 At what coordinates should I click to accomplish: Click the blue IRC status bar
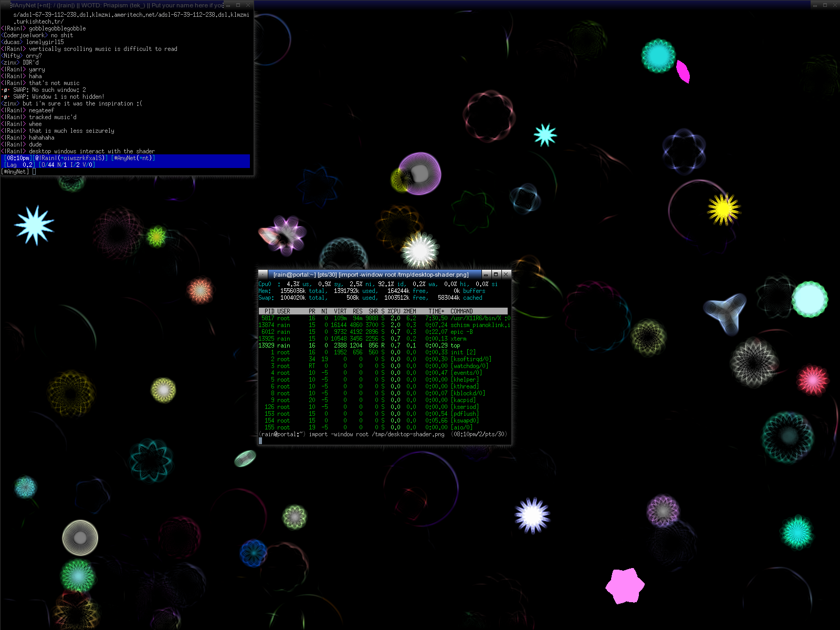pyautogui.click(x=126, y=161)
